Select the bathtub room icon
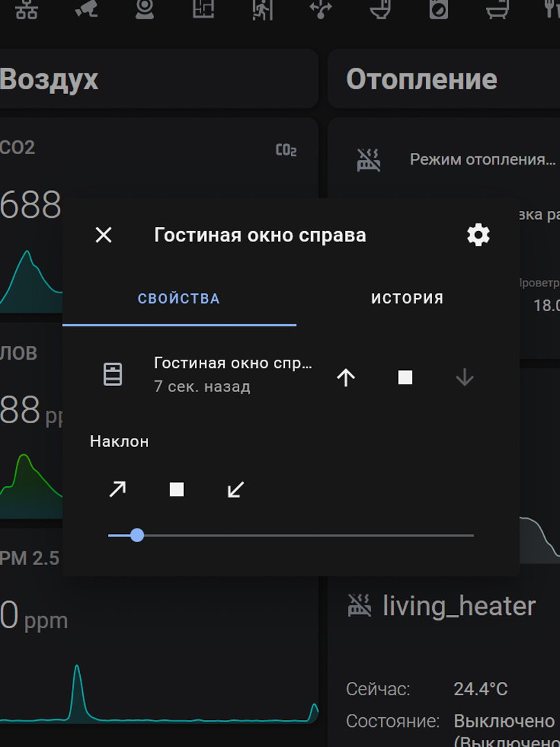Image resolution: width=560 pixels, height=747 pixels. (498, 9)
